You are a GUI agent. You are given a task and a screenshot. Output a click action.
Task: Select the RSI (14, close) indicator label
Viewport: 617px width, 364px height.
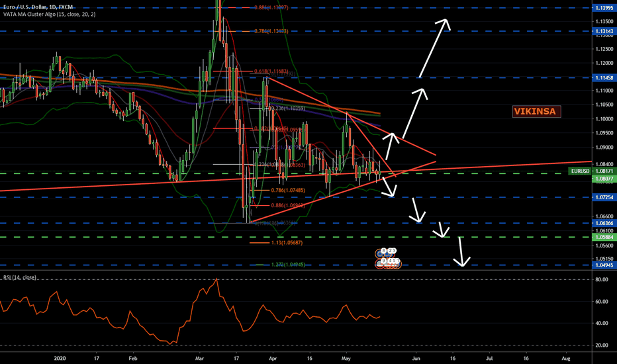tap(19, 277)
